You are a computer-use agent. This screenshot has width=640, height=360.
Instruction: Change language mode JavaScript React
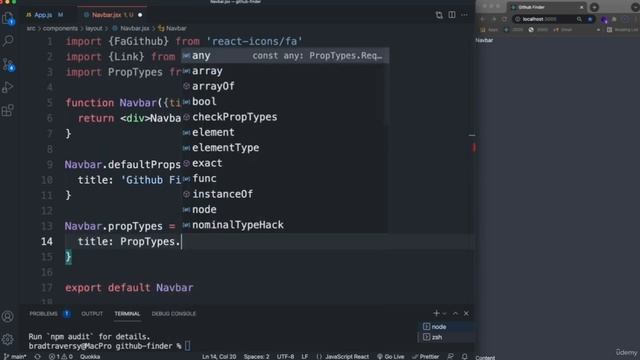coord(343,356)
